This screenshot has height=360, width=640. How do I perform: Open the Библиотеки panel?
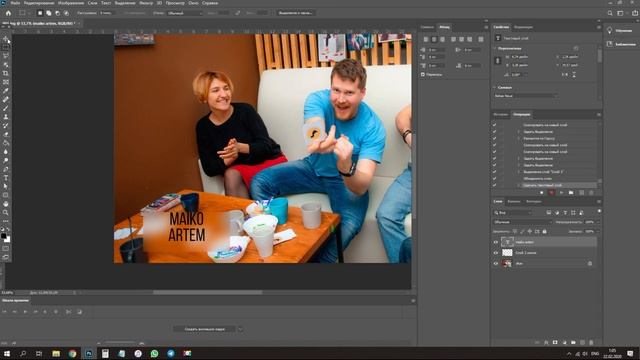(x=621, y=44)
